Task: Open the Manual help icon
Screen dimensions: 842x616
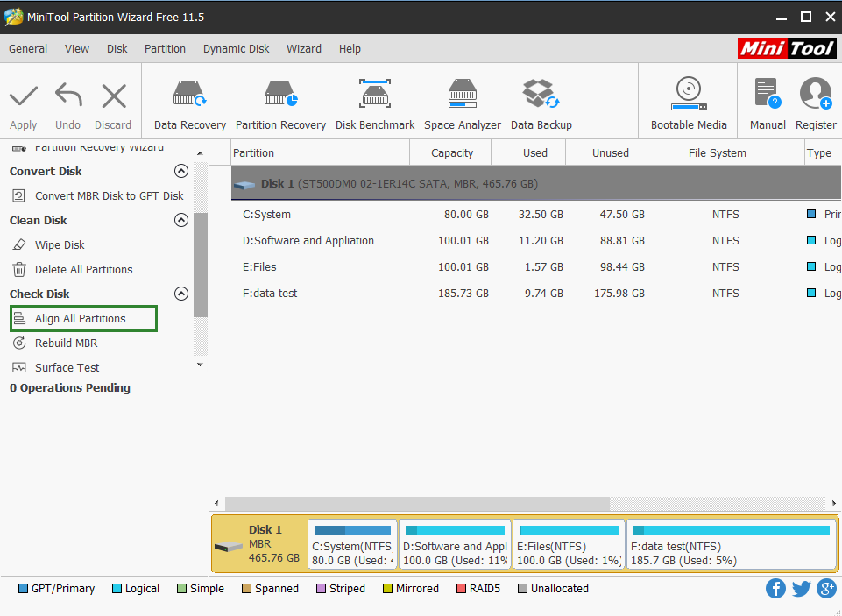Action: click(x=768, y=103)
